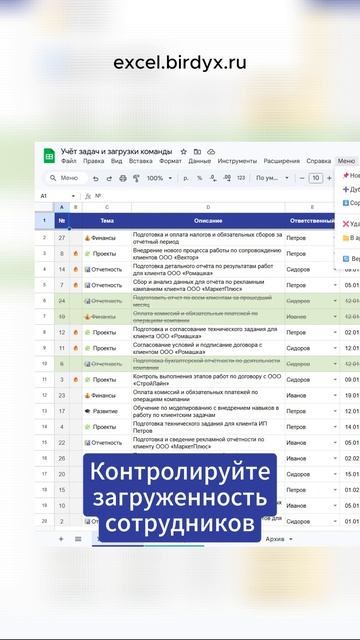
Task: Open the all-sheets list icon
Action: pos(78,539)
